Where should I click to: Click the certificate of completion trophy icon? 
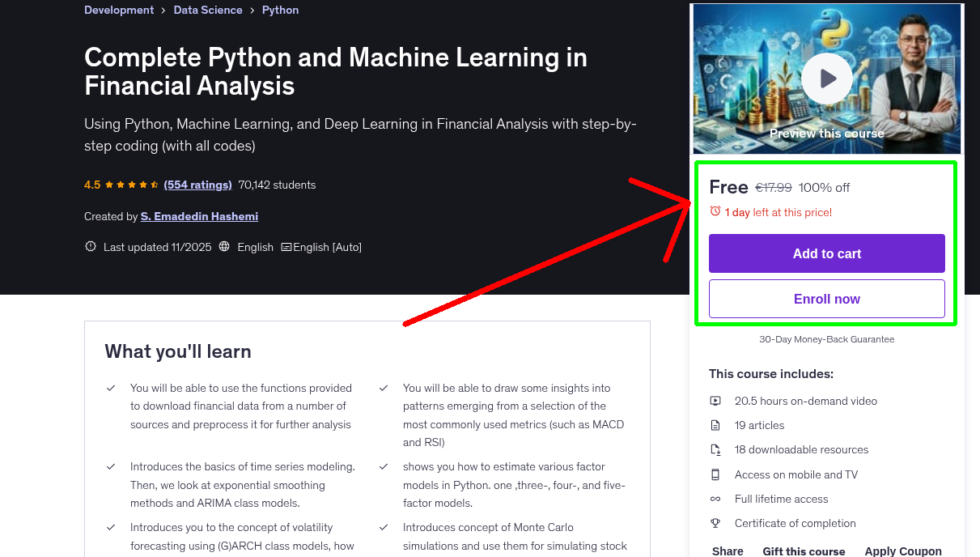[x=715, y=523]
